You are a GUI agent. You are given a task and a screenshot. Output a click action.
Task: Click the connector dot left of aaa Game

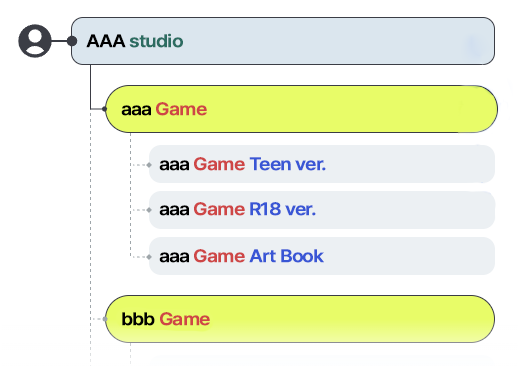(x=105, y=109)
